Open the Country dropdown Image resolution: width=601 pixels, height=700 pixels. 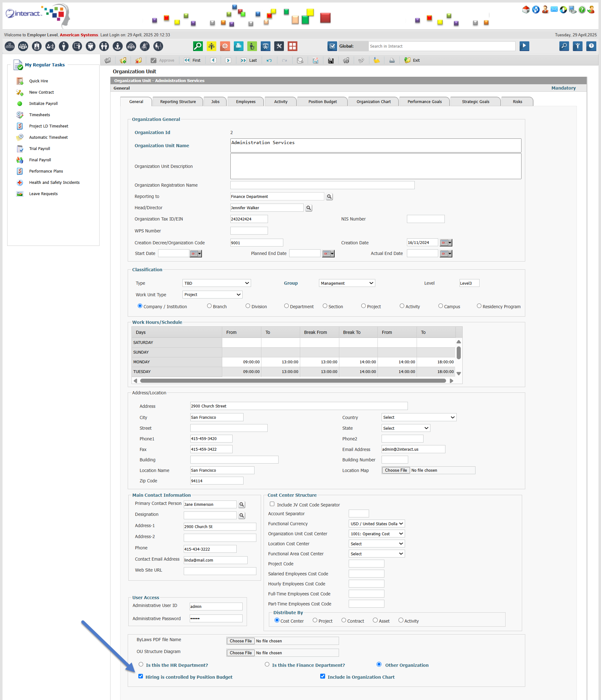[x=419, y=417]
